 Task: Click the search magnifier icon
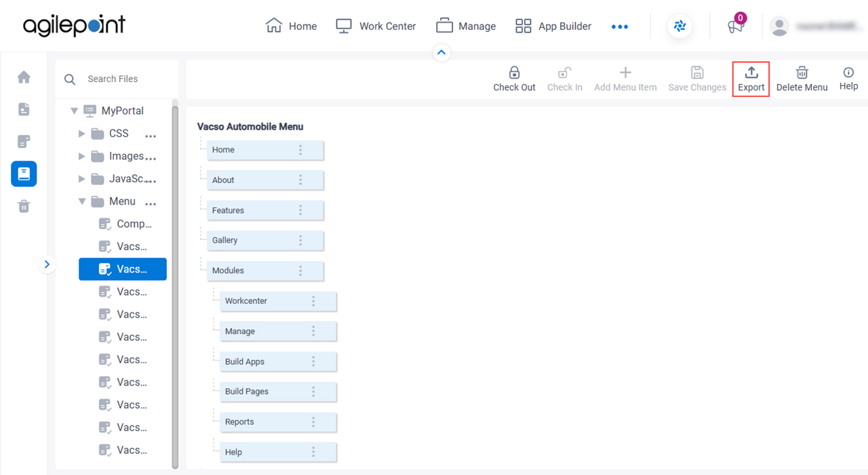70,79
